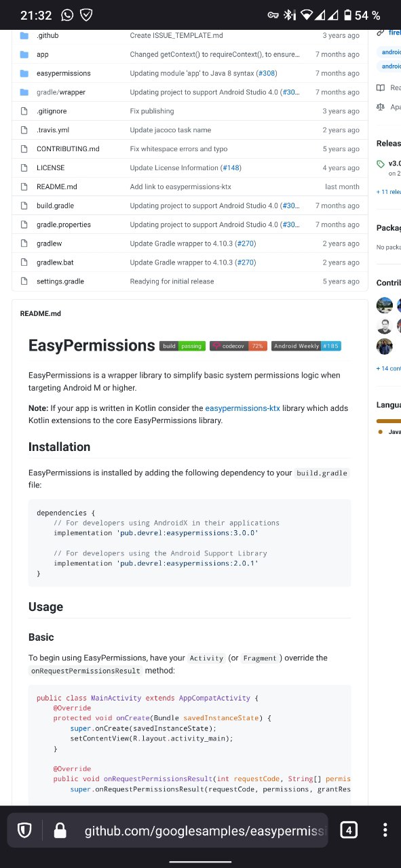401x868 pixels.
Task: Click the file icon next to LICENSE
Action: [24, 168]
